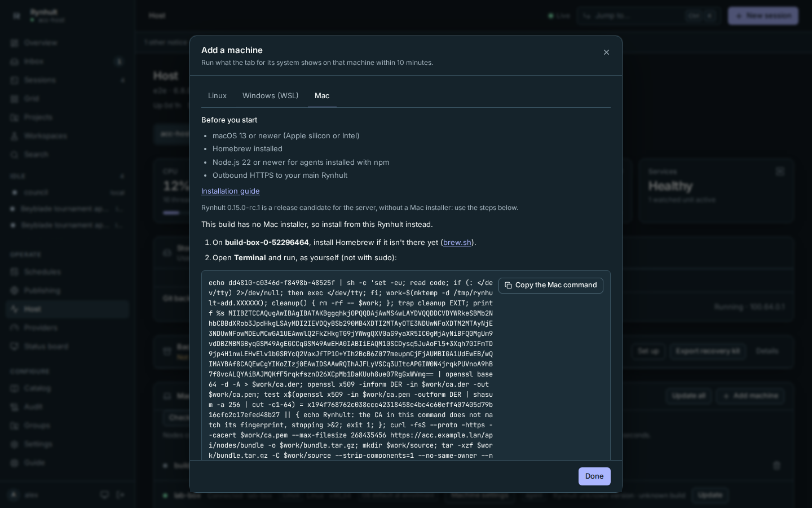Click the bold word 'Terminal' in step 2
The width and height of the screenshot is (812, 508).
point(250,258)
